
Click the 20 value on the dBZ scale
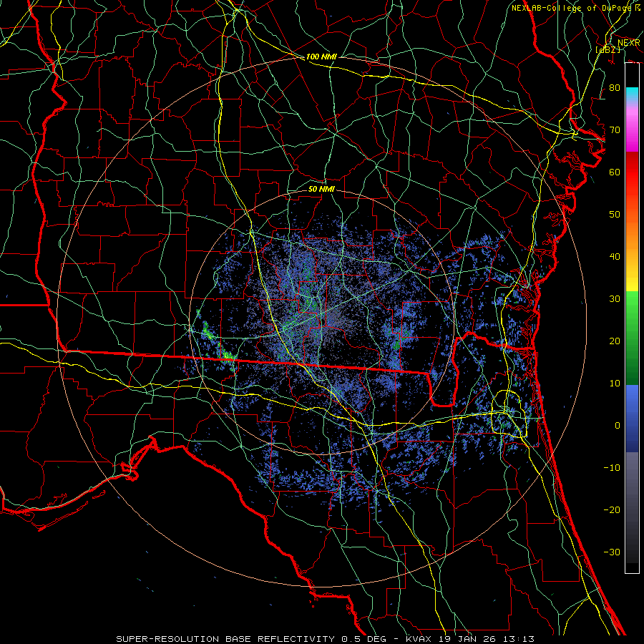tap(615, 341)
